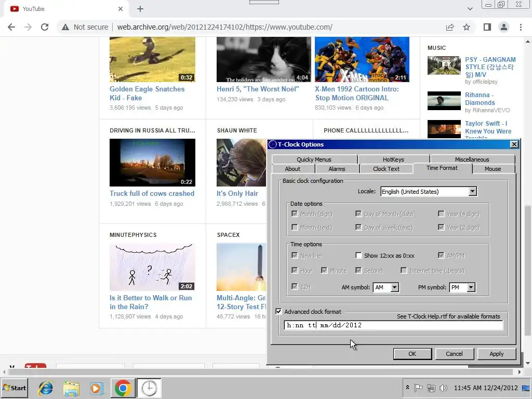Share this page via the share icon
Image resolution: width=532 pixels, height=399 pixels.
click(450, 27)
